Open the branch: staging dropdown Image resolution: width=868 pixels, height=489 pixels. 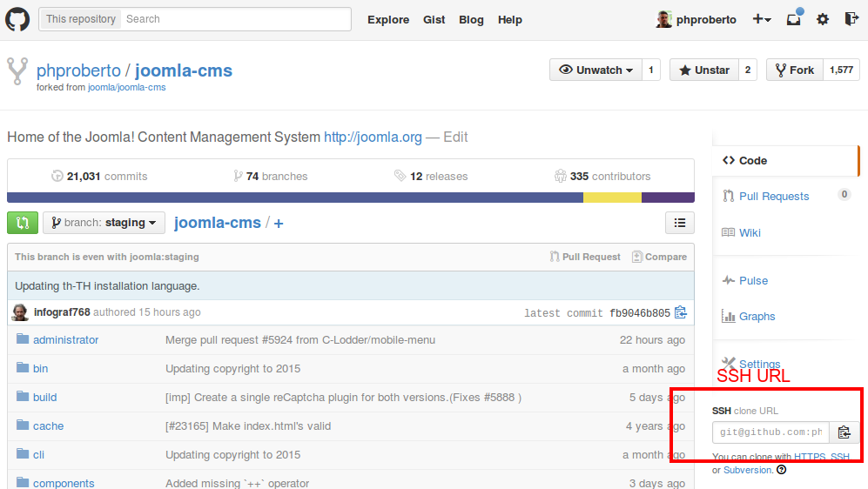104,223
